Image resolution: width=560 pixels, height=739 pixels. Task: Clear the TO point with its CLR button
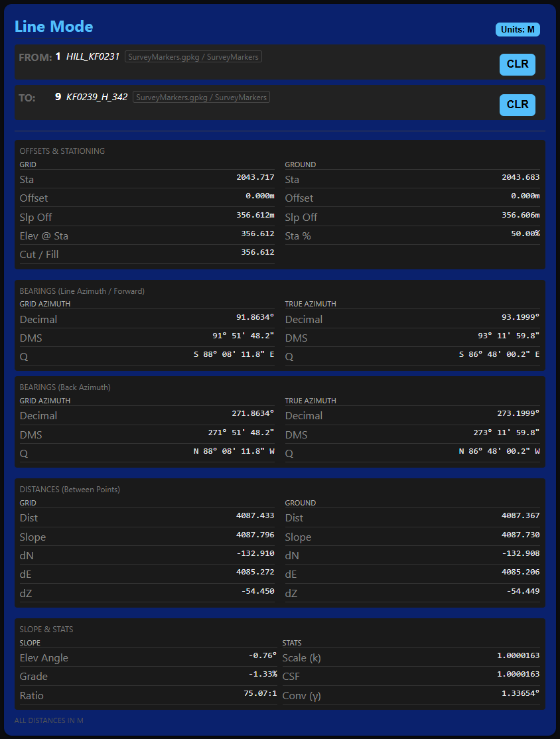point(517,104)
